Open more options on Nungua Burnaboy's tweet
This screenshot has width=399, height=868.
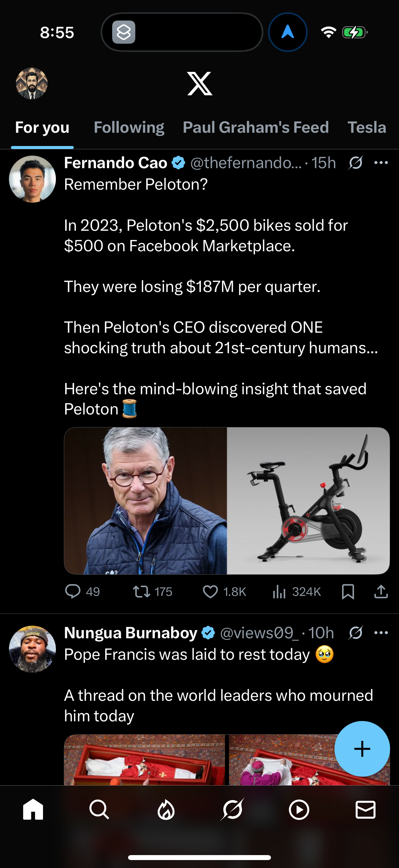[x=381, y=633]
